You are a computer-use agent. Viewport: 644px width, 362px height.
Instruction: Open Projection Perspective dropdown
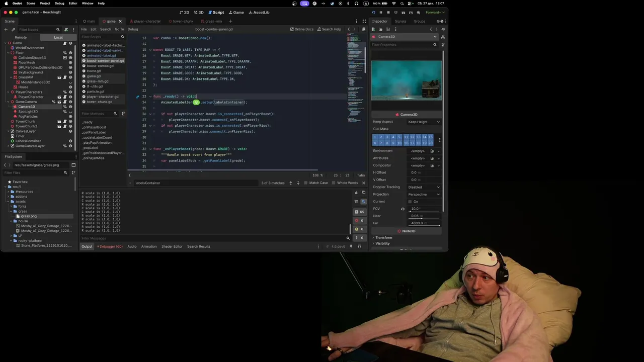424,194
